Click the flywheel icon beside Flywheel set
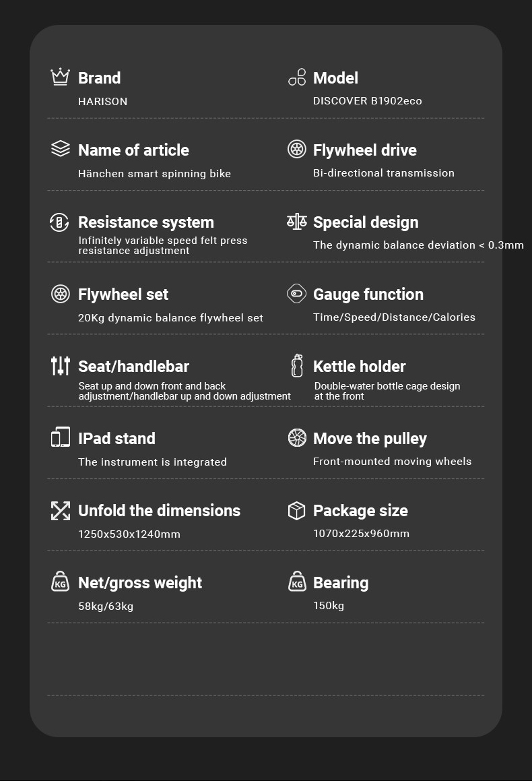This screenshot has height=781, width=532. [x=60, y=294]
